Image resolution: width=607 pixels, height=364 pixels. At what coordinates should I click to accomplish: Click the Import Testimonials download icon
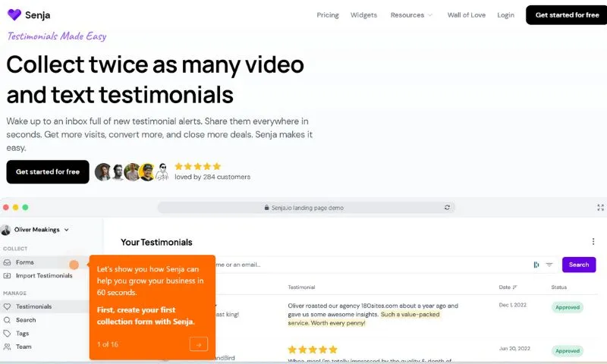[7, 276]
